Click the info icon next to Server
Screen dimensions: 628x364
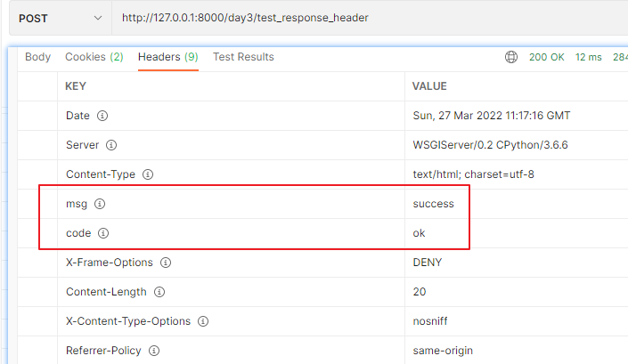(x=111, y=145)
